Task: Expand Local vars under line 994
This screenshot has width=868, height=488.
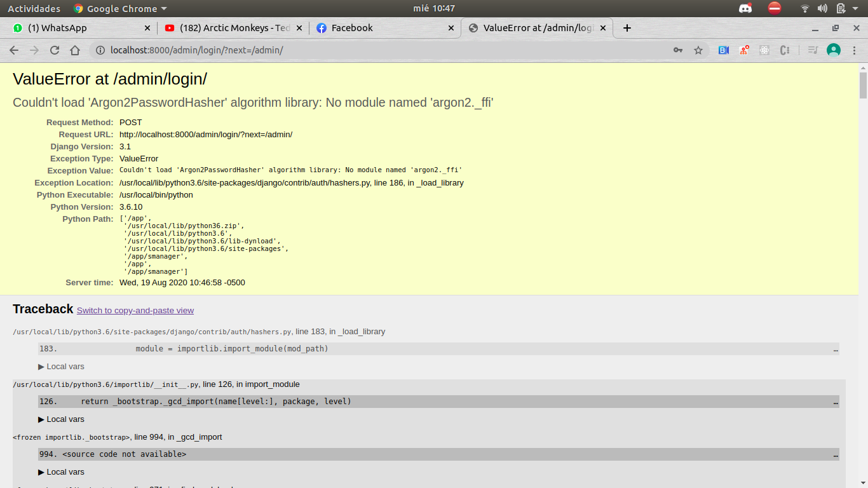Action: click(x=61, y=472)
